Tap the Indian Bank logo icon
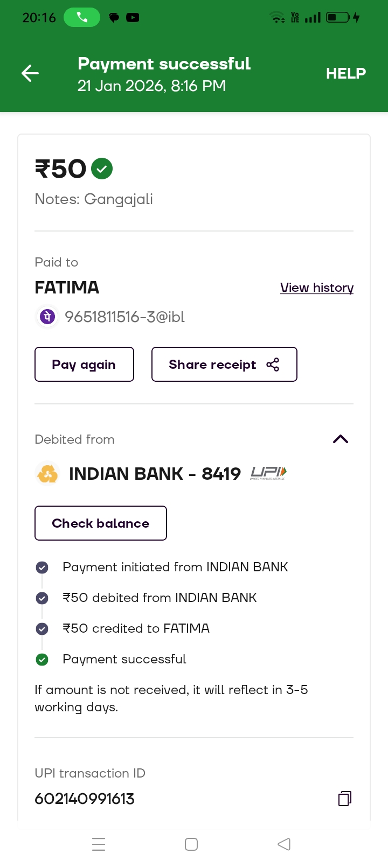Image resolution: width=388 pixels, height=868 pixels. point(47,474)
